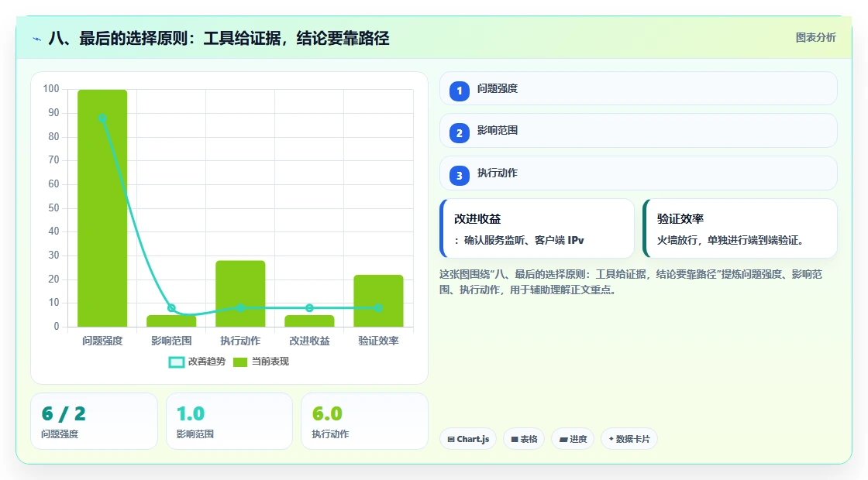Click the lightning icon beside the section title
The width and height of the screenshot is (868, 480).
pyautogui.click(x=37, y=39)
